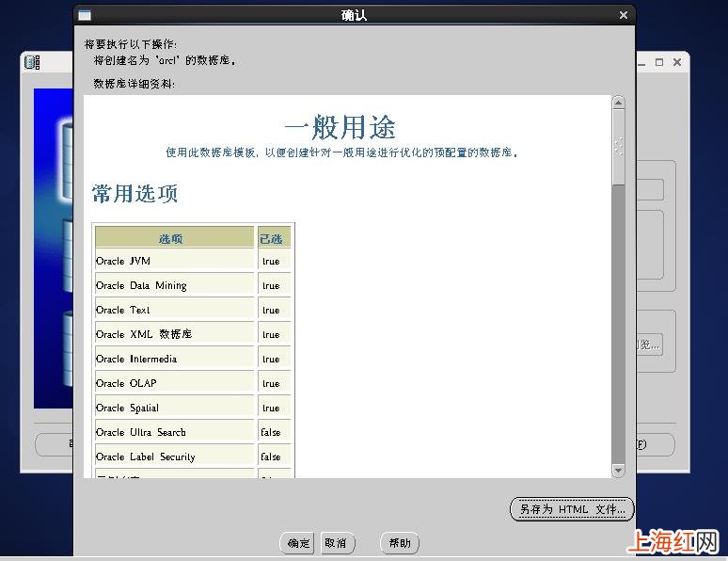Close the background wizard window

click(677, 62)
